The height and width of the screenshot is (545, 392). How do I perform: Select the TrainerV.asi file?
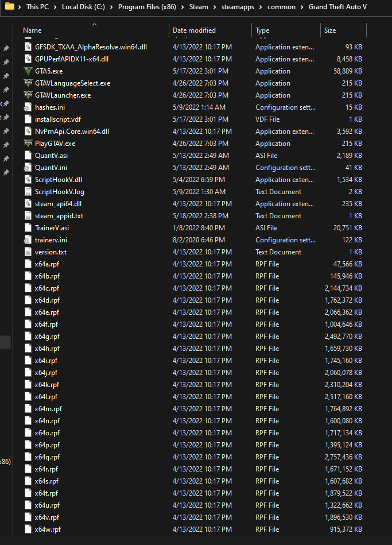pos(193,228)
